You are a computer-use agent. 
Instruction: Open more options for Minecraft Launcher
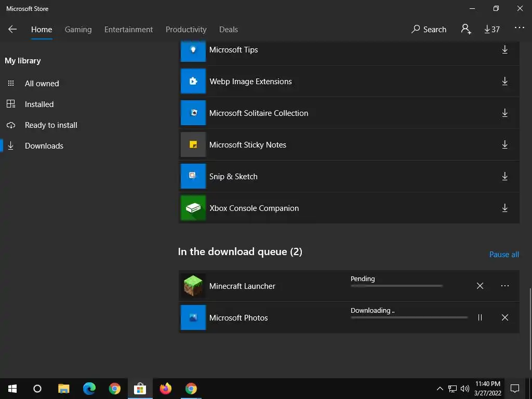[505, 286]
